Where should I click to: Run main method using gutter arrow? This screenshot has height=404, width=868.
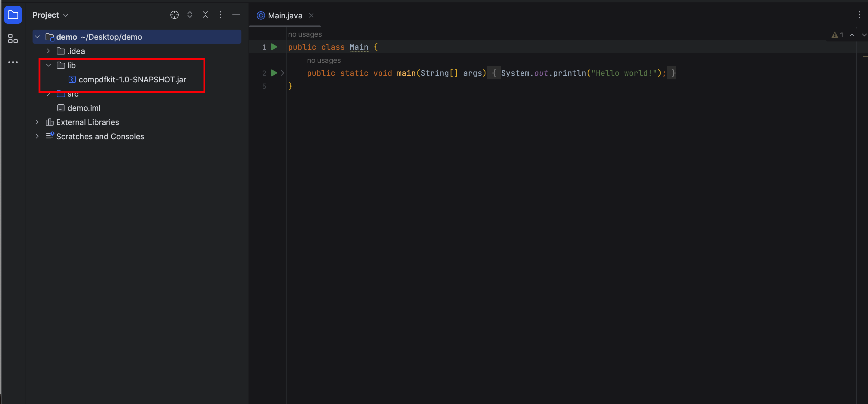pos(274,73)
